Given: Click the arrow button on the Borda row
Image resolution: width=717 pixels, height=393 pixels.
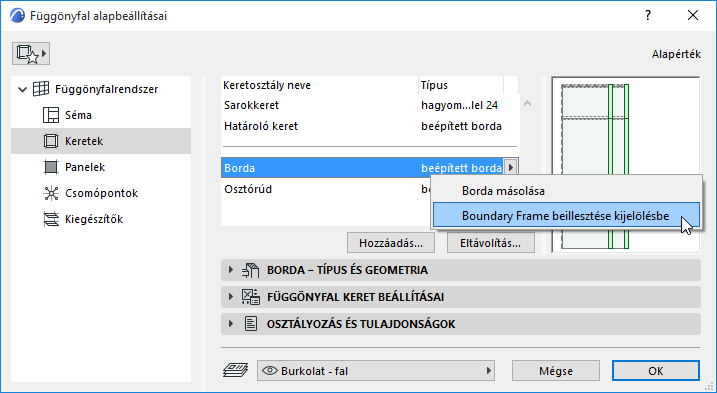Looking at the screenshot, I should pyautogui.click(x=511, y=168).
